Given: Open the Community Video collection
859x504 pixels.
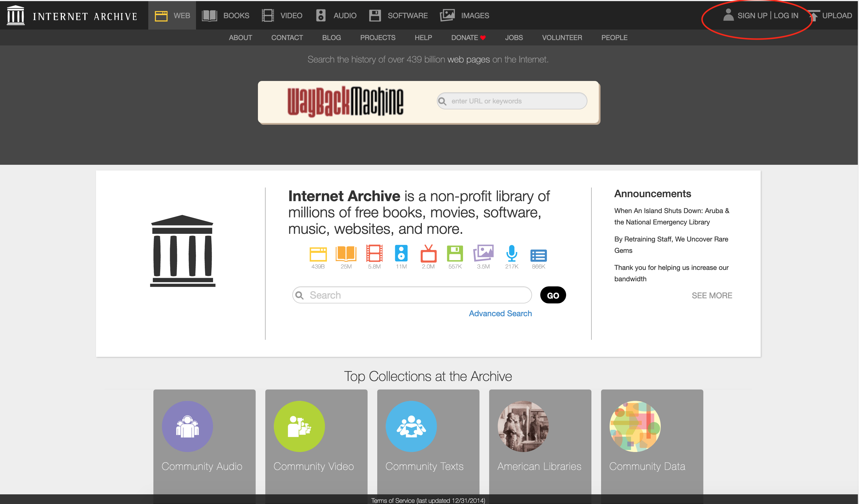Looking at the screenshot, I should tap(316, 442).
